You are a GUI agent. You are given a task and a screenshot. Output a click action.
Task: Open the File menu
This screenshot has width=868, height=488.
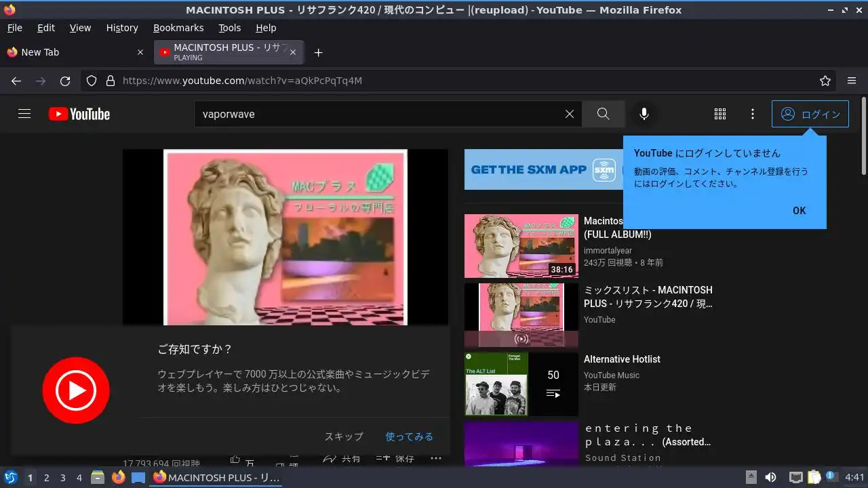point(14,28)
